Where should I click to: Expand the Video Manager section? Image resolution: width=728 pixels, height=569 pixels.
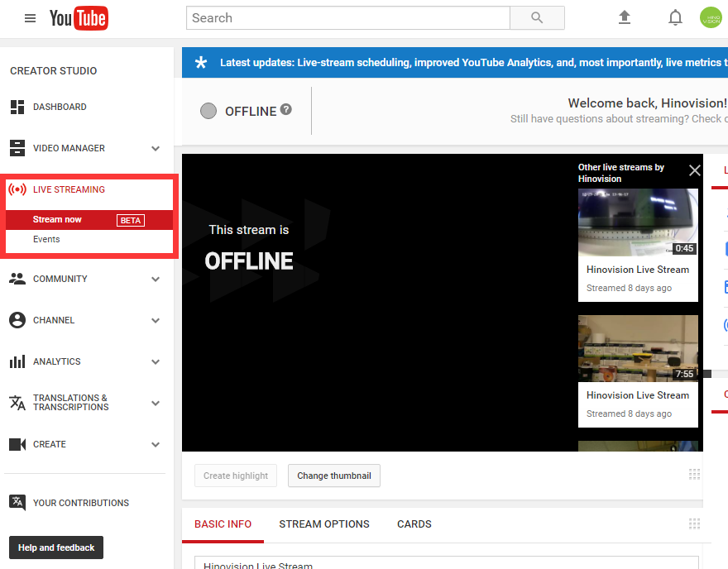pos(156,149)
